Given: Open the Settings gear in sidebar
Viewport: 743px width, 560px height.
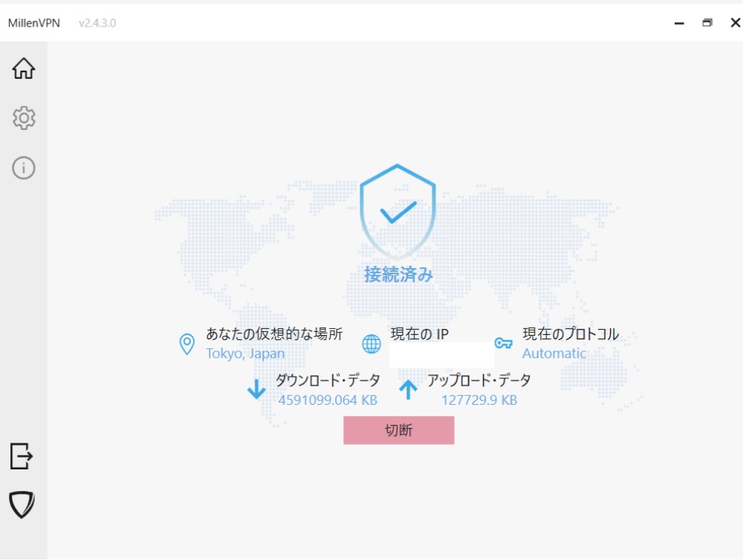Looking at the screenshot, I should click(24, 118).
